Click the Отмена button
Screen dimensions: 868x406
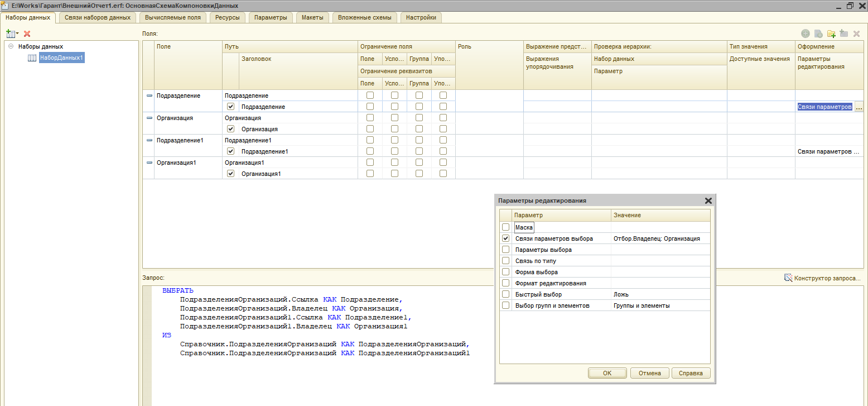point(649,373)
